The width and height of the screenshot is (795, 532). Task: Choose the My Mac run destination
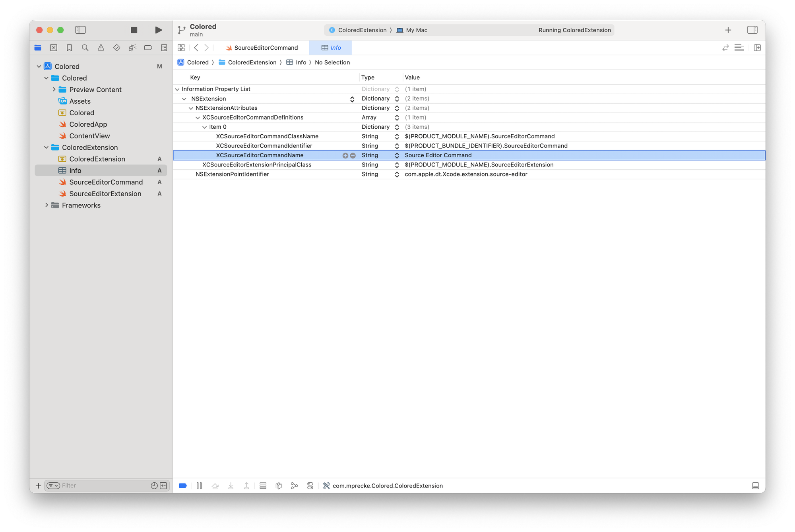coord(412,30)
